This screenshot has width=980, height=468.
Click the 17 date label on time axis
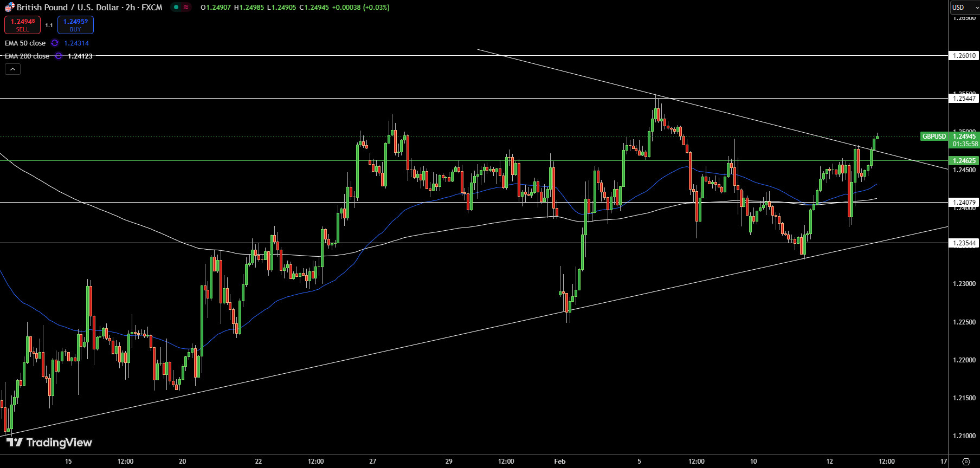944,461
